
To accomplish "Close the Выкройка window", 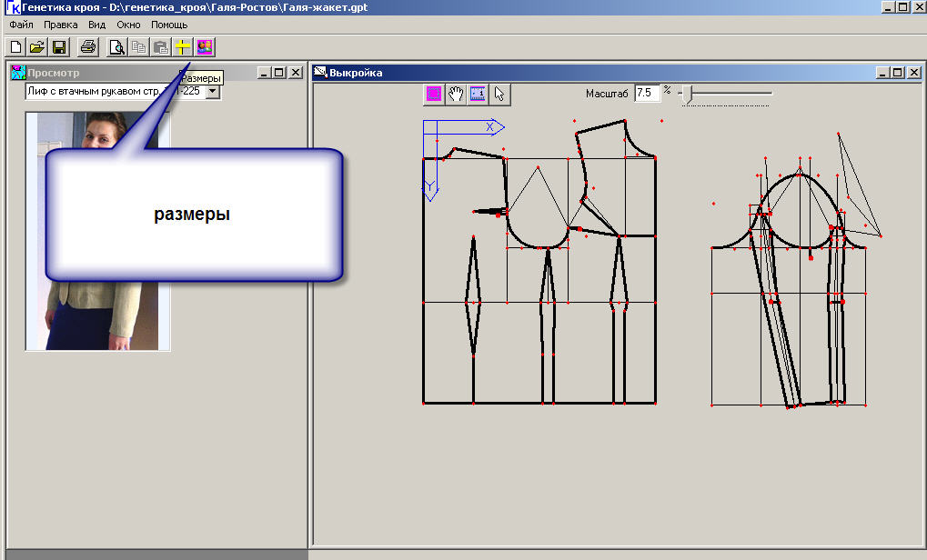I will [914, 73].
